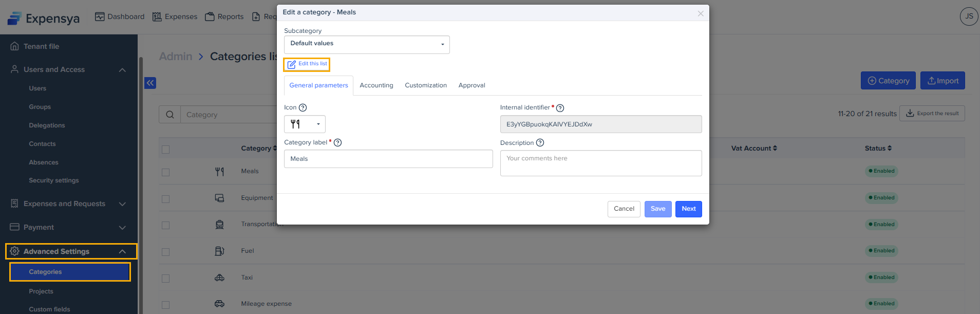This screenshot has height=314, width=980.
Task: Click the Edit this list link
Action: 307,64
